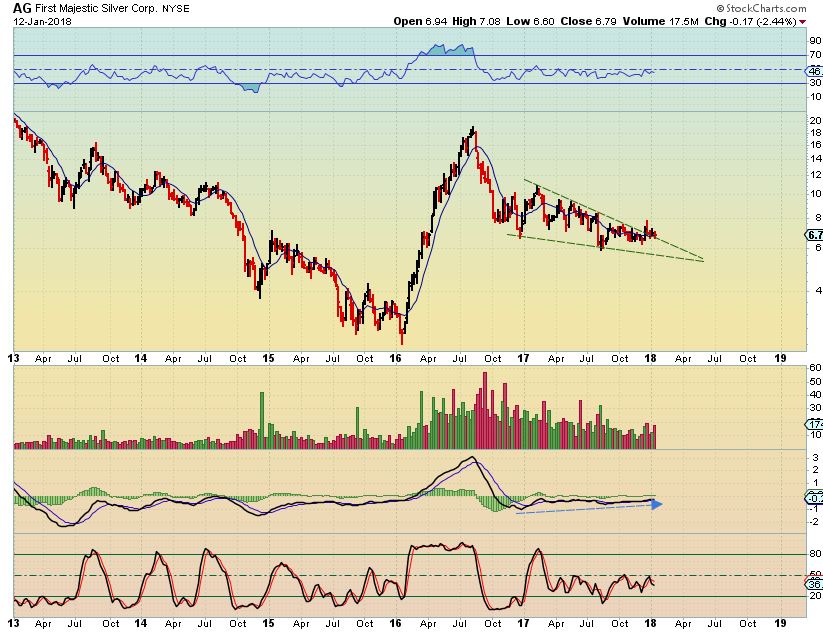
Task: Select the Open 6.94 value
Action: click(420, 22)
